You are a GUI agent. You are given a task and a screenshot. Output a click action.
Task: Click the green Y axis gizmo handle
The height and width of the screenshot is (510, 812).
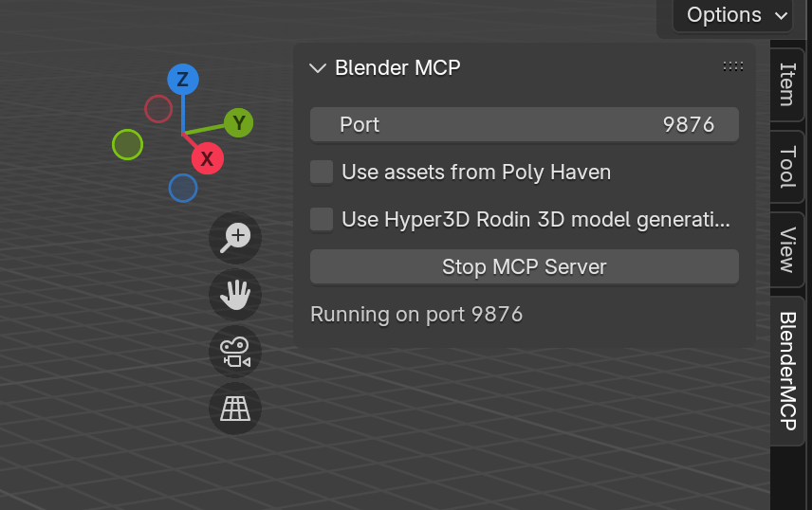(x=238, y=122)
